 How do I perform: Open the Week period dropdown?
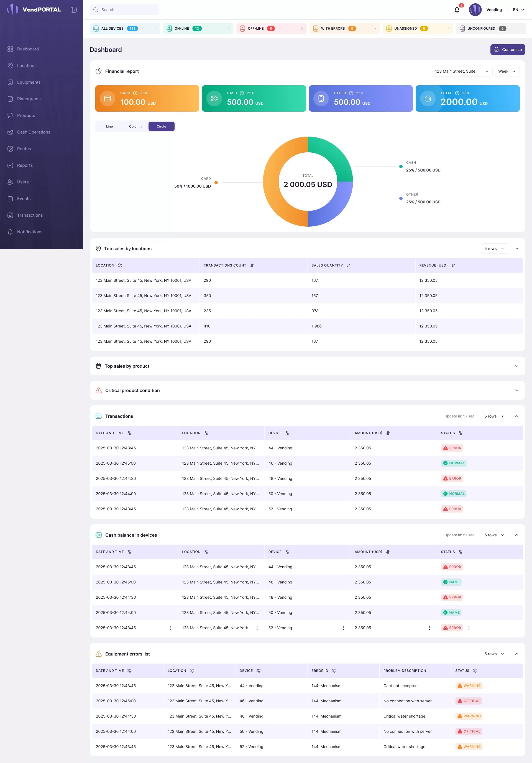click(507, 71)
